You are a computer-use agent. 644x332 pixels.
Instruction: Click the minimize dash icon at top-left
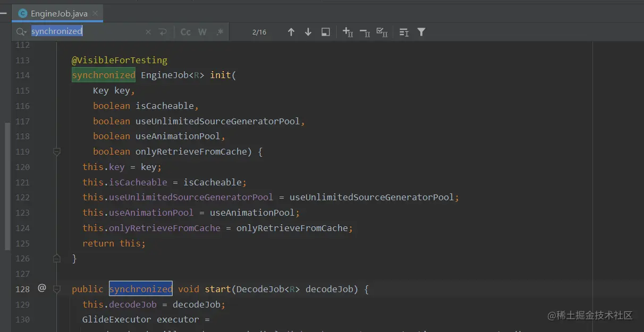coord(3,13)
